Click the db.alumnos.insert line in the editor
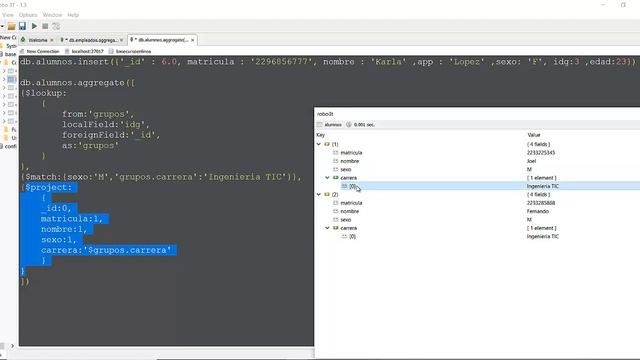 coord(328,62)
